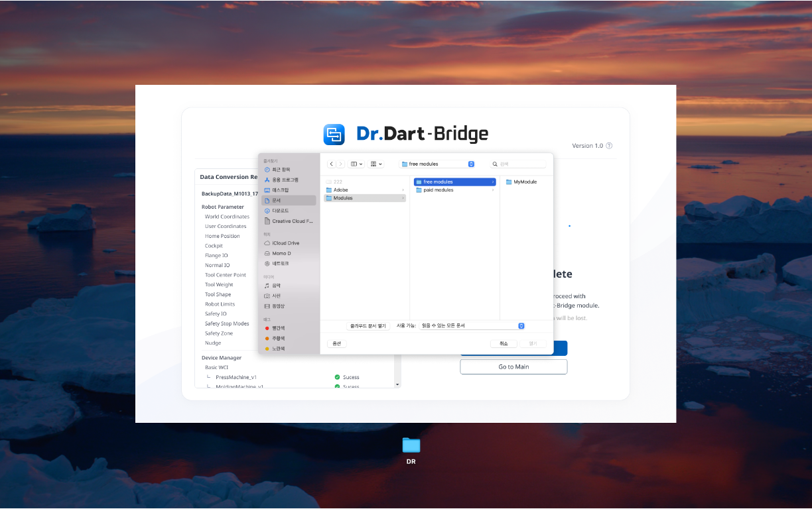Select iCloud Drive in the sidebar
The height and width of the screenshot is (509, 812).
click(x=285, y=243)
